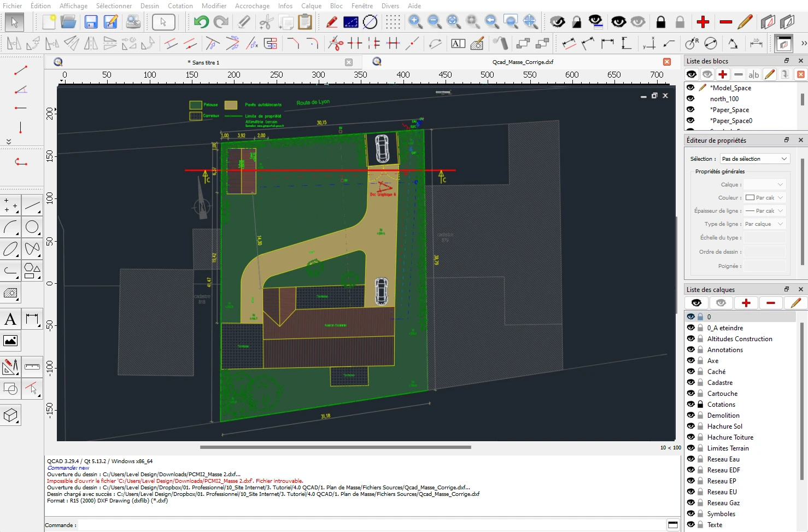The height and width of the screenshot is (532, 808).
Task: Toggle lock on the Demolition layer
Action: point(700,415)
